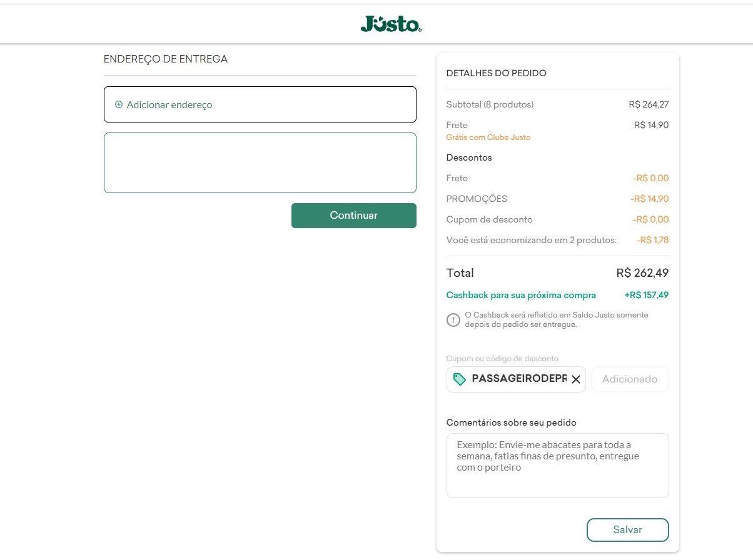Remove the PASSAGEIRODEPR coupon with the X
This screenshot has height=560, width=753.
pos(576,379)
